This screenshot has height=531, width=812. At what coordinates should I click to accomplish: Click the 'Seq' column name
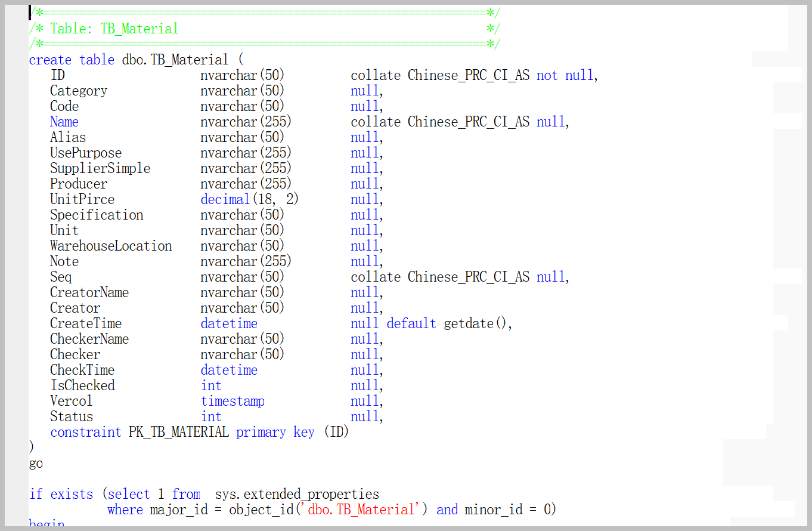(x=61, y=277)
